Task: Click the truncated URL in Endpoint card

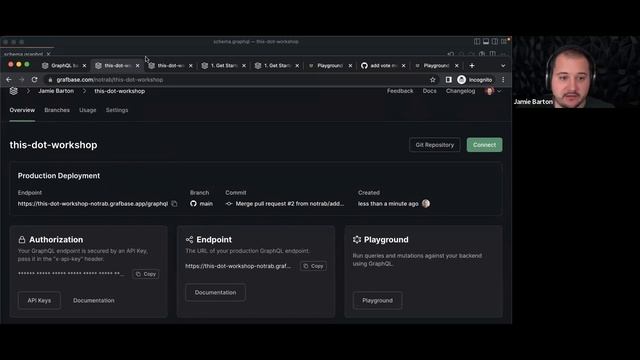Action: point(238,266)
